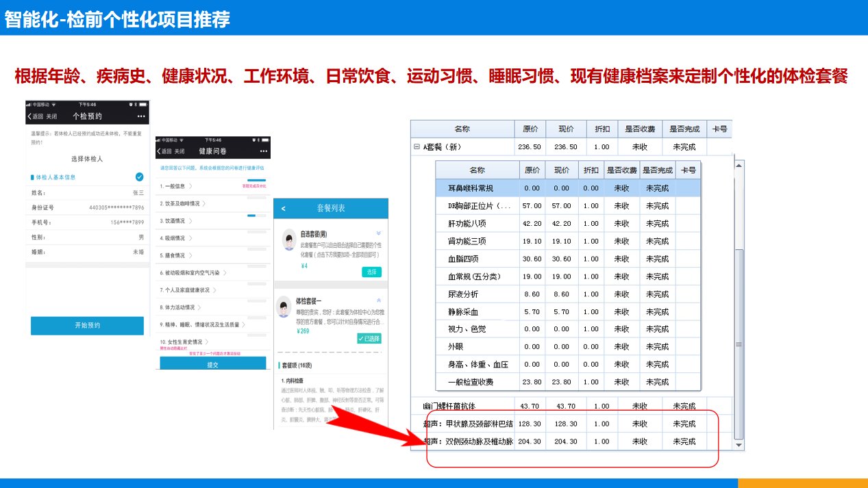868x488 pixels.
Task: Expand 自选套餐(男) with double-chevron down
Action: [379, 233]
